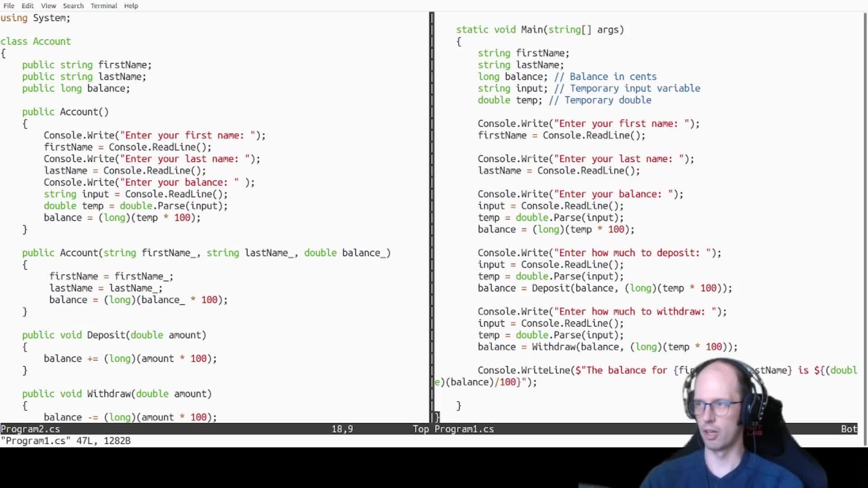Click the right-edge vertical scrollbar

tap(864, 226)
